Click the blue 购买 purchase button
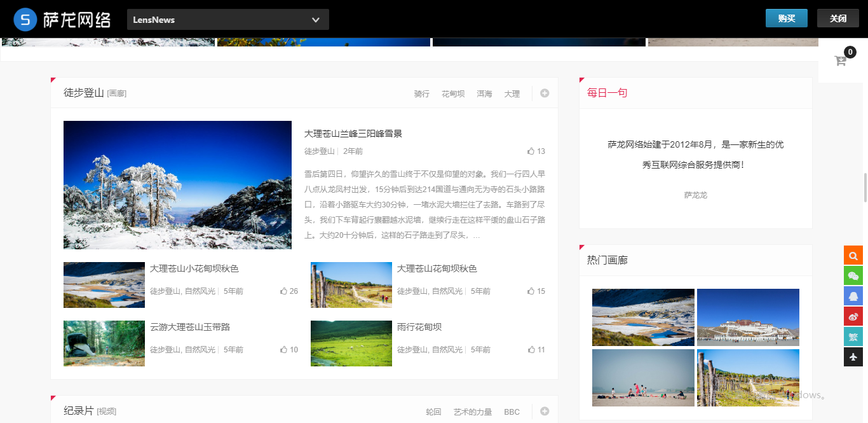868x423 pixels. click(x=787, y=18)
